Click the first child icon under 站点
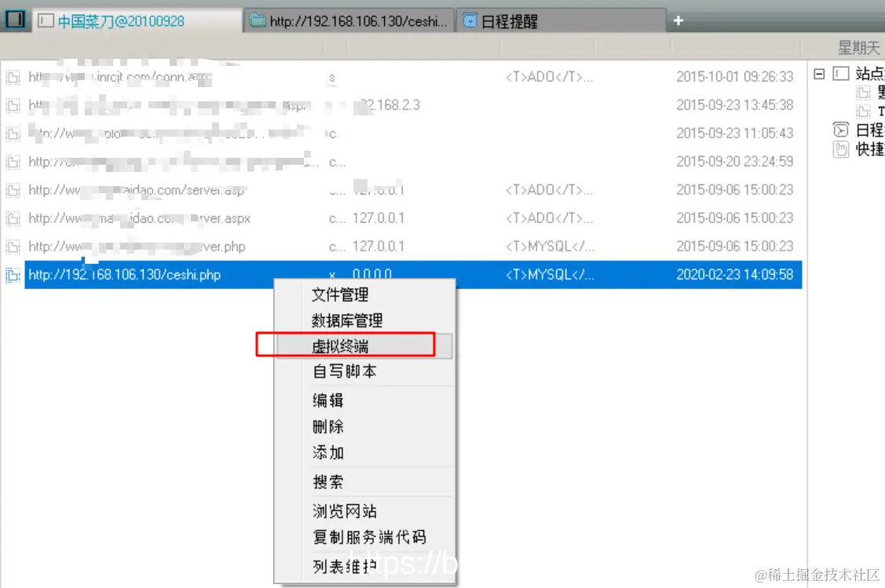Screen dimensions: 885x588 click(863, 93)
